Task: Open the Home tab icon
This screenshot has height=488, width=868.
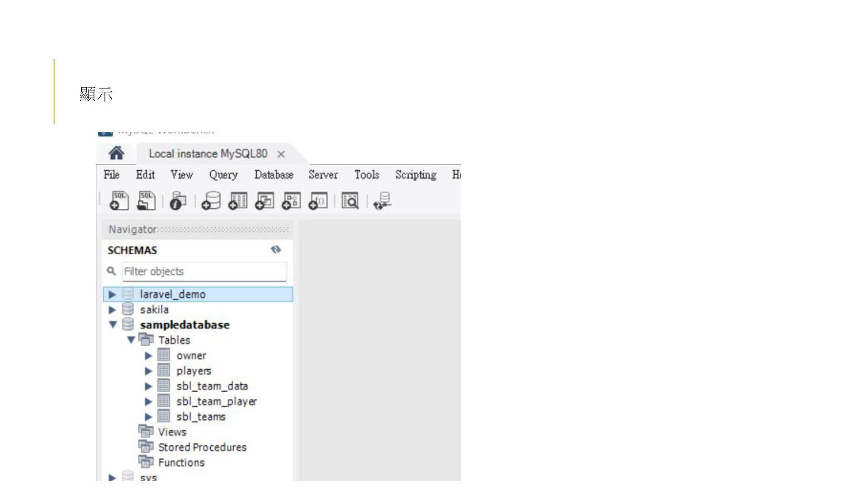Action: (116, 153)
